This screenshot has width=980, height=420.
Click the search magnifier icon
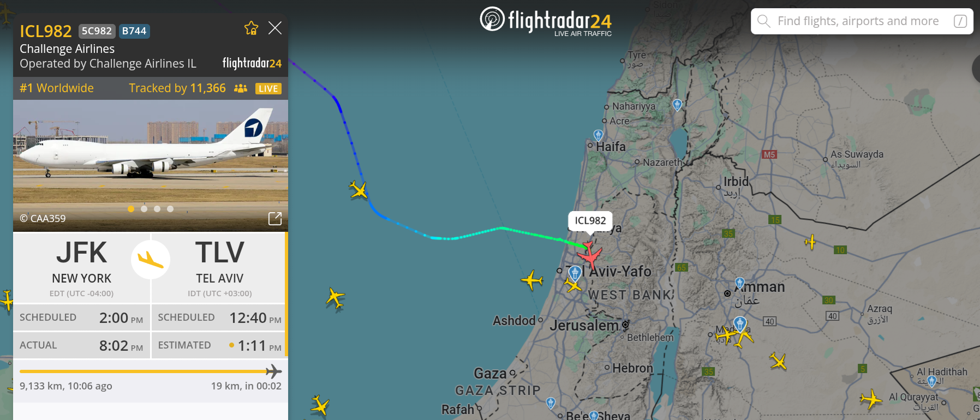764,21
